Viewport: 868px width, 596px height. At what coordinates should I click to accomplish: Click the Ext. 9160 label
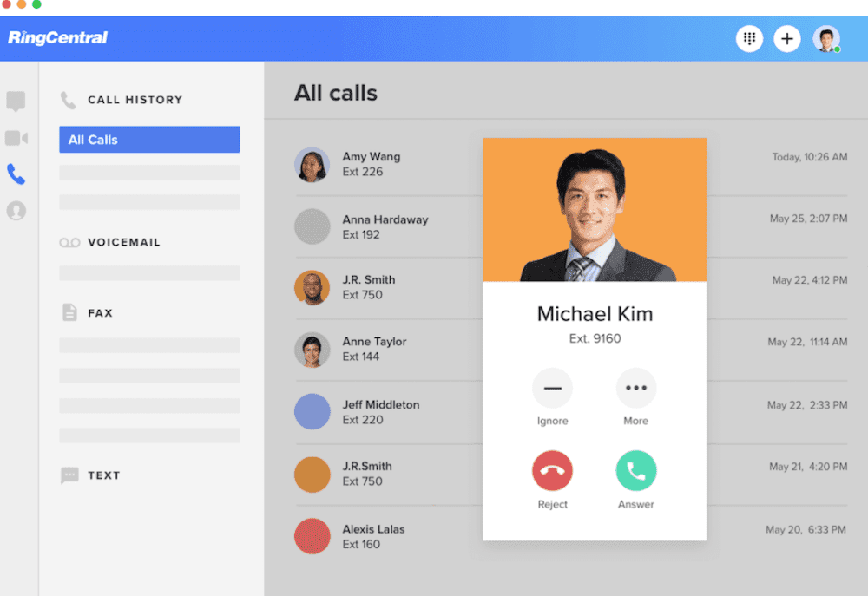tap(595, 338)
